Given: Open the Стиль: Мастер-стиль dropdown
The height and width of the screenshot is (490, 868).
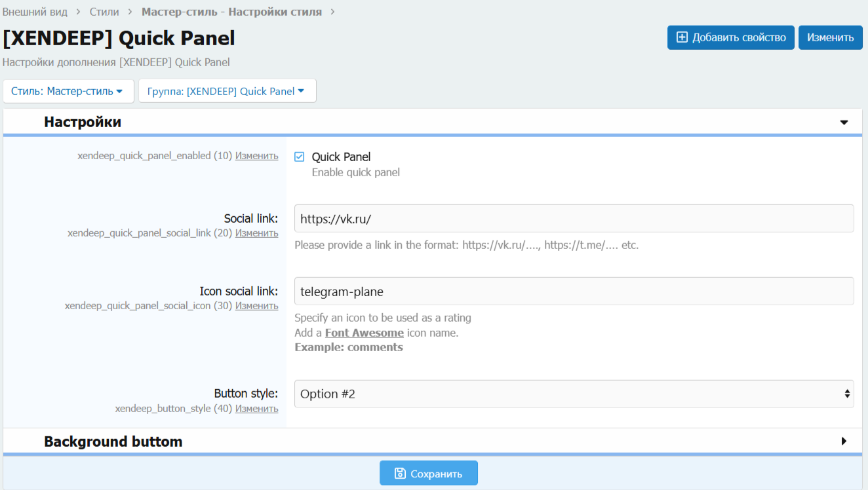Looking at the screenshot, I should [68, 91].
